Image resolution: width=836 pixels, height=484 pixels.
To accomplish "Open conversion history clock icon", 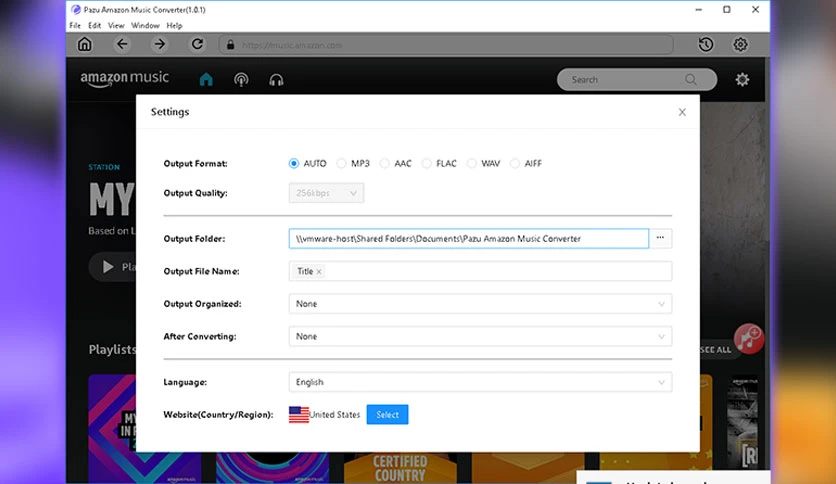I will coord(706,44).
